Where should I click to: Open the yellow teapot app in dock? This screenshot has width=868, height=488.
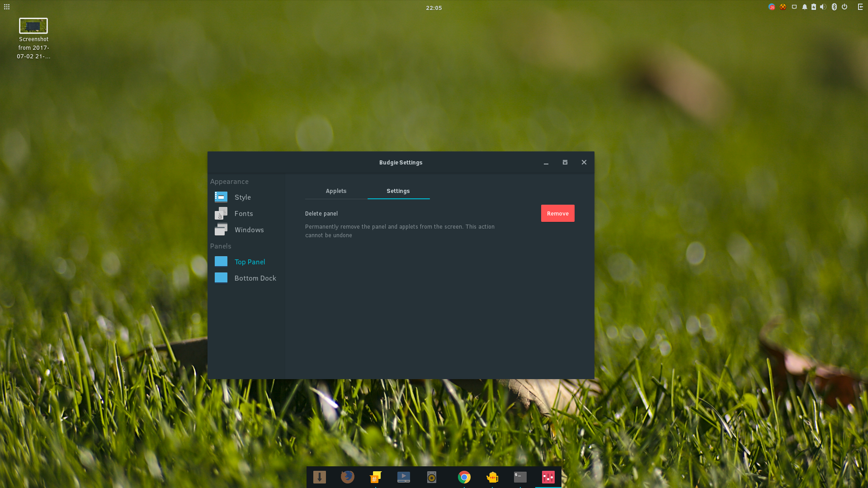492,477
